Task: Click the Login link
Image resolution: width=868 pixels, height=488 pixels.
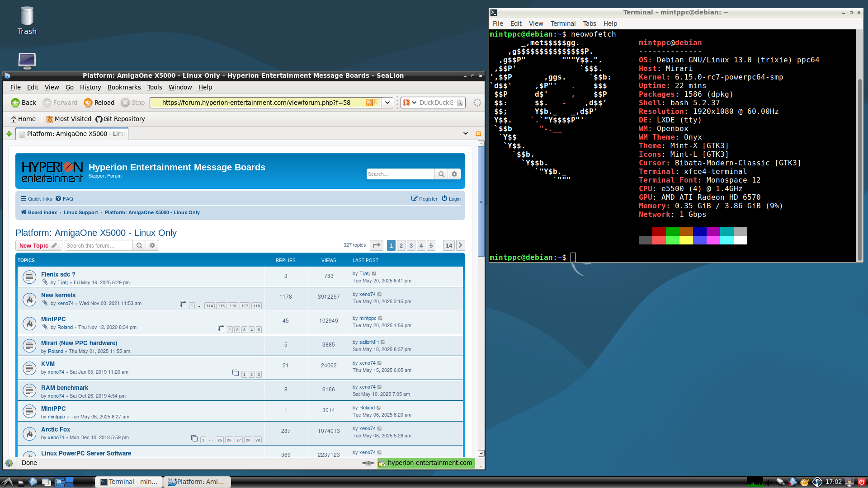Action: (451, 199)
